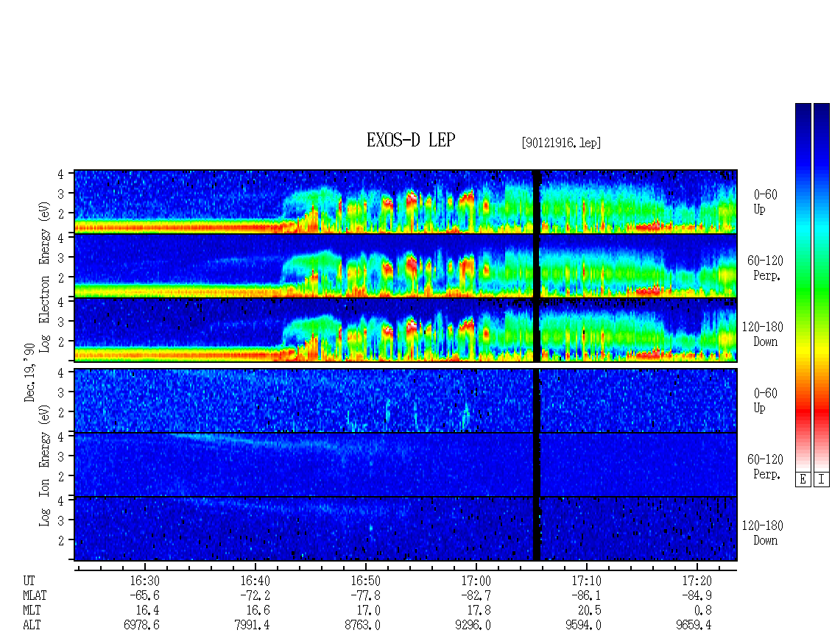Screen dimensions: 832x644
Task: Click the UT row label
Action: 29,581
